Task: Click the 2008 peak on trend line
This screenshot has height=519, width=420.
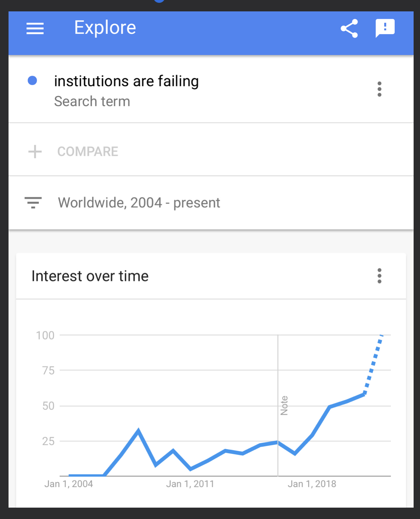Action: [x=138, y=430]
